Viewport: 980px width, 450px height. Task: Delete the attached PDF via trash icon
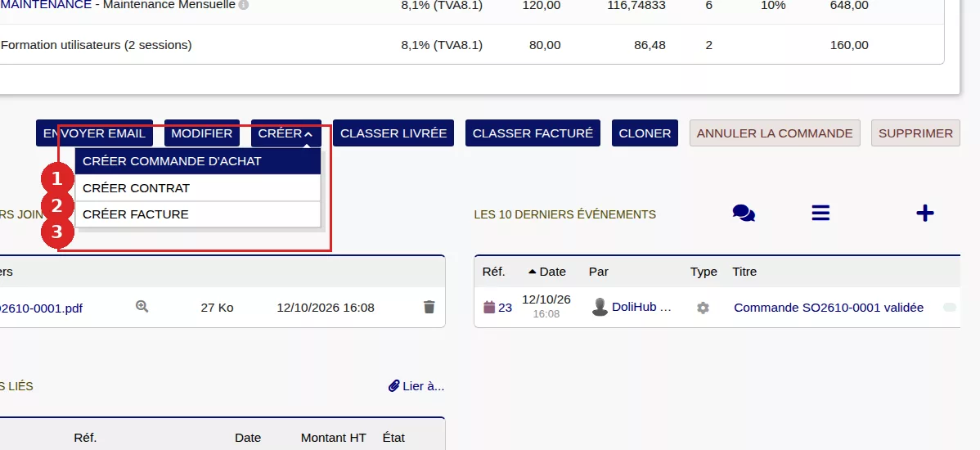click(x=429, y=307)
